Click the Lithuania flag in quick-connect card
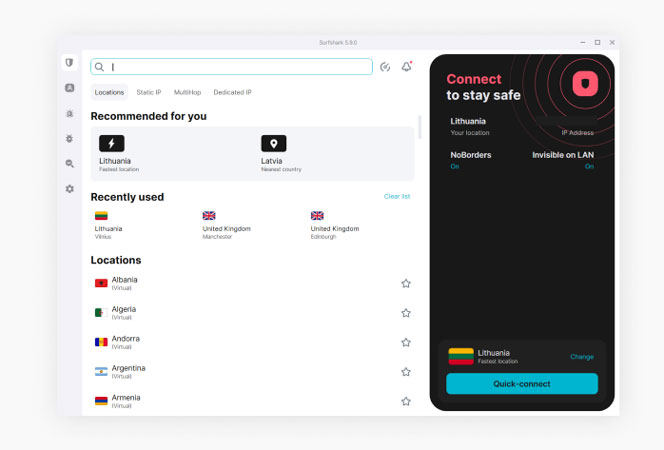Viewport: 664px width, 450px height. (x=461, y=356)
